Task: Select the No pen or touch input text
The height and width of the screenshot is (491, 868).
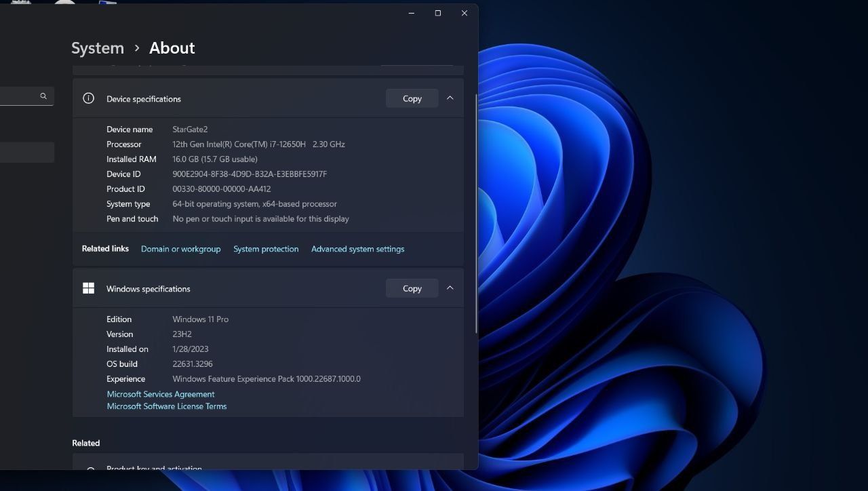Action: (x=260, y=219)
